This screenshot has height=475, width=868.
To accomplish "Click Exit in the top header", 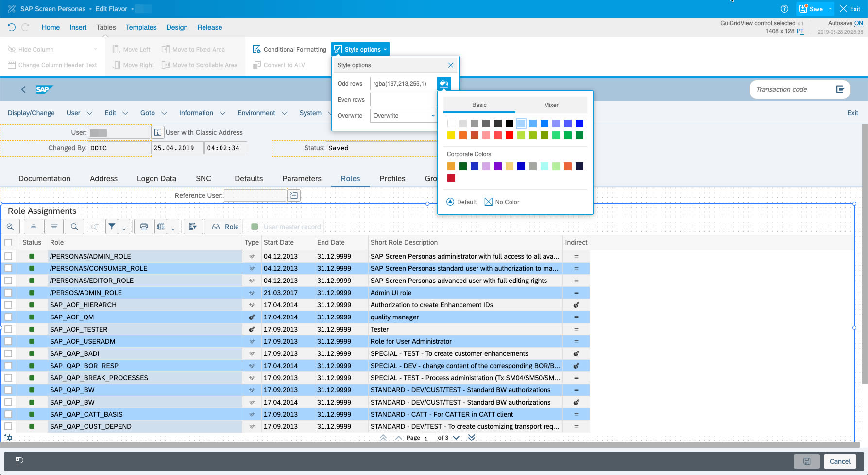I will (x=850, y=9).
